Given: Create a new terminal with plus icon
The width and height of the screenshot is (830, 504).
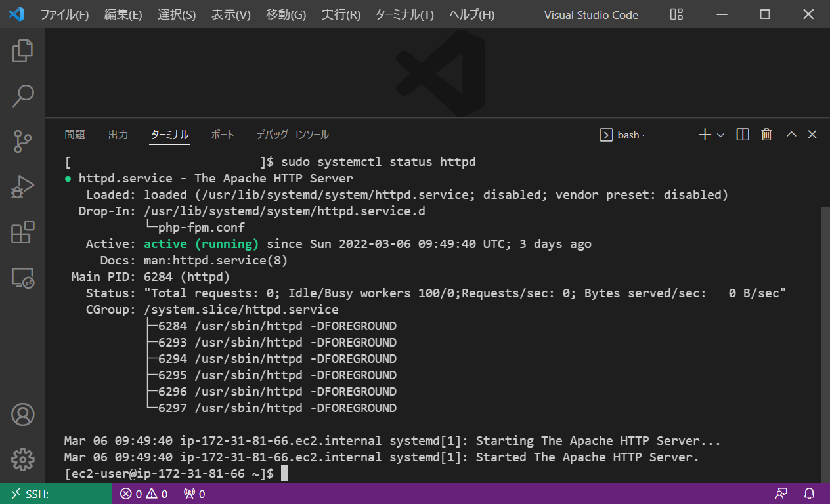Looking at the screenshot, I should pyautogui.click(x=705, y=135).
